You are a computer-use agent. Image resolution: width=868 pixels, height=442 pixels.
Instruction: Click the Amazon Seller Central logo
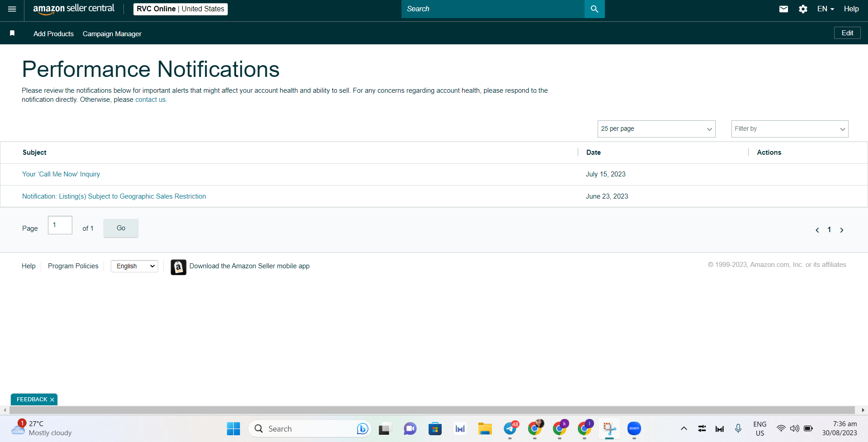click(x=74, y=9)
